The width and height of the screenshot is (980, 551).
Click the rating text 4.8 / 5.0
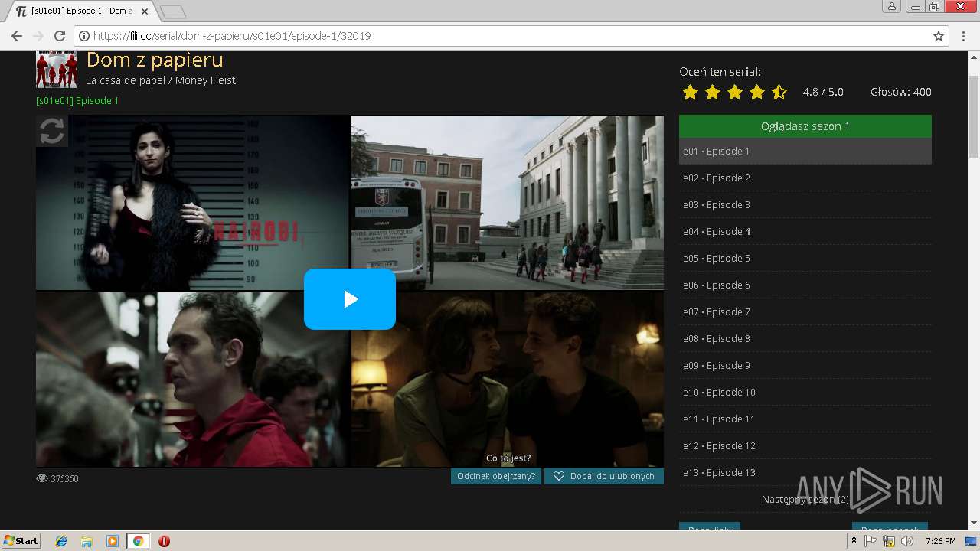(x=823, y=92)
